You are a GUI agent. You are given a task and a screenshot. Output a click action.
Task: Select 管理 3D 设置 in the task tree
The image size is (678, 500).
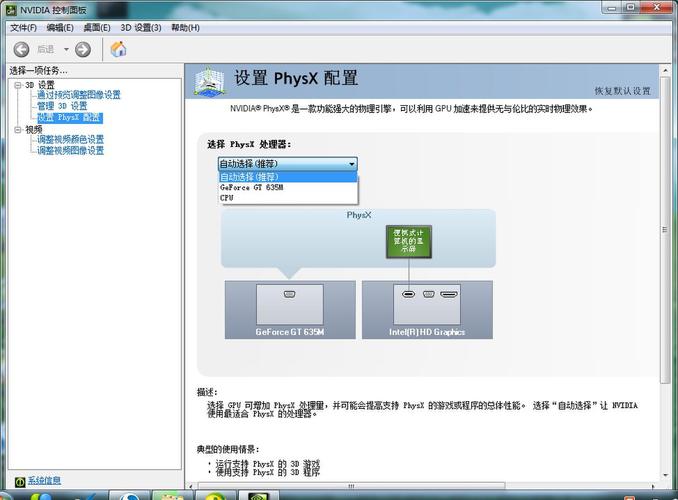click(62, 106)
